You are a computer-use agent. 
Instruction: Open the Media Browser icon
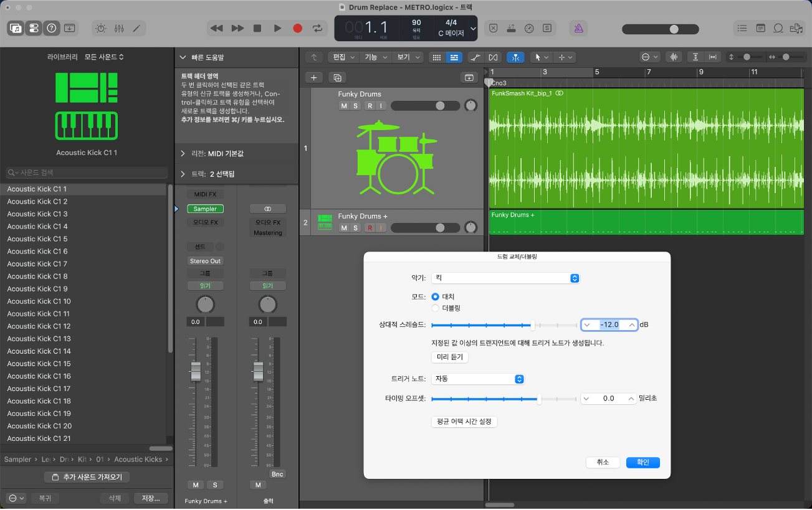796,28
